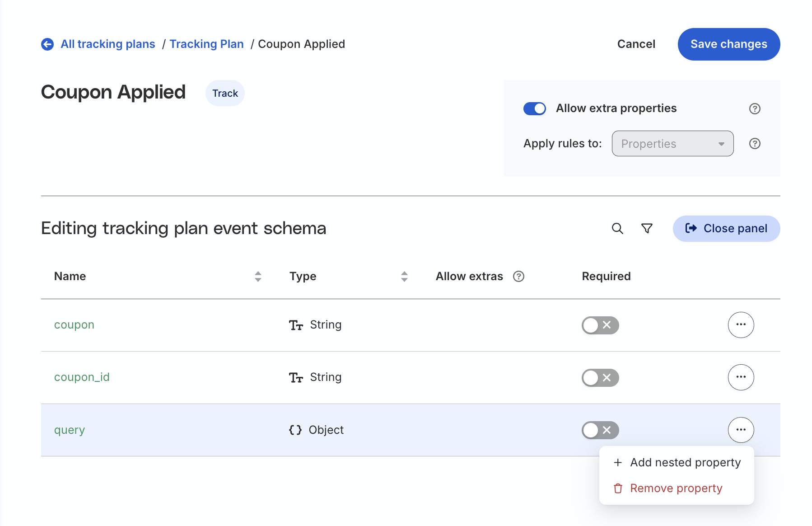Click the Allow extras column help icon

[x=518, y=277]
